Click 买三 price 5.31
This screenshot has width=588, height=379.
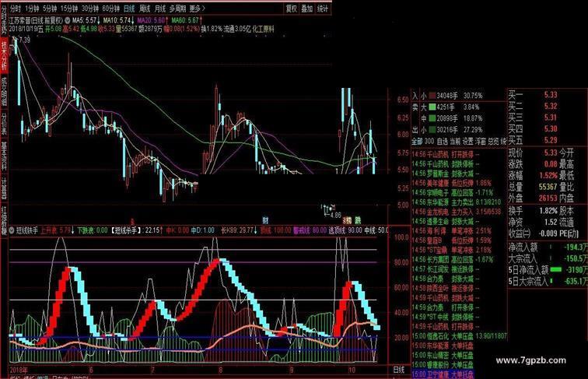[x=551, y=118]
